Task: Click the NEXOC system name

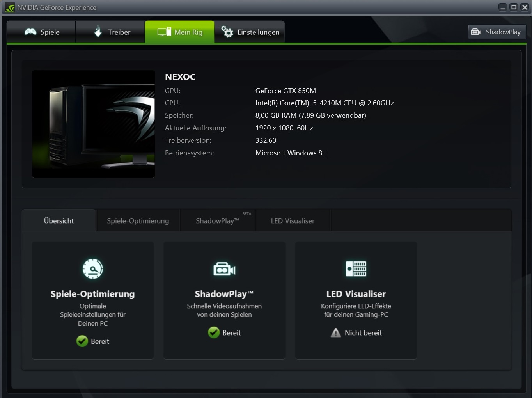Action: point(180,77)
